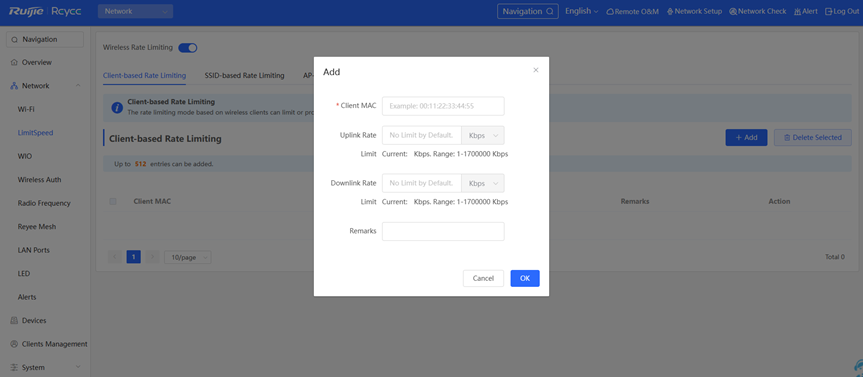Switch to the SSID-based Rate Limiting tab
The width and height of the screenshot is (863, 377).
coord(244,75)
